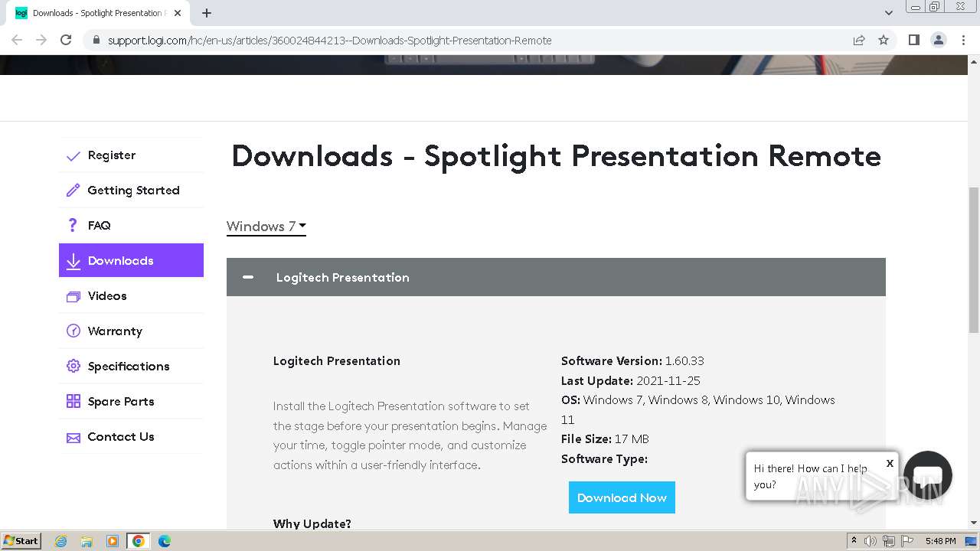Click the Warranty icon in sidebar

click(73, 331)
